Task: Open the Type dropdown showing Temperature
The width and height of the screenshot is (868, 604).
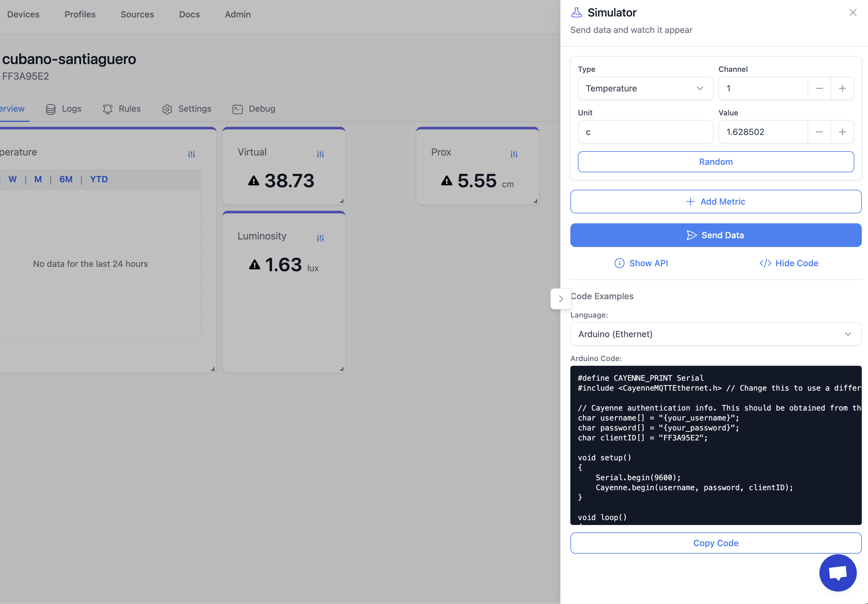Action: (x=645, y=88)
